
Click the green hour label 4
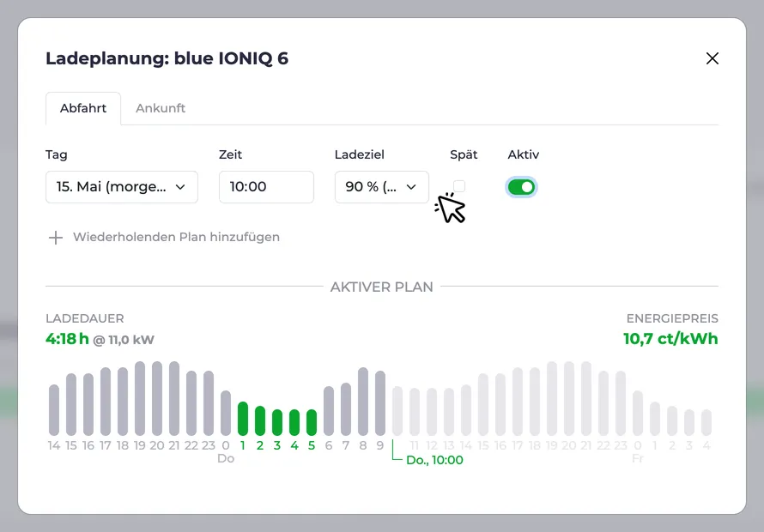[294, 445]
